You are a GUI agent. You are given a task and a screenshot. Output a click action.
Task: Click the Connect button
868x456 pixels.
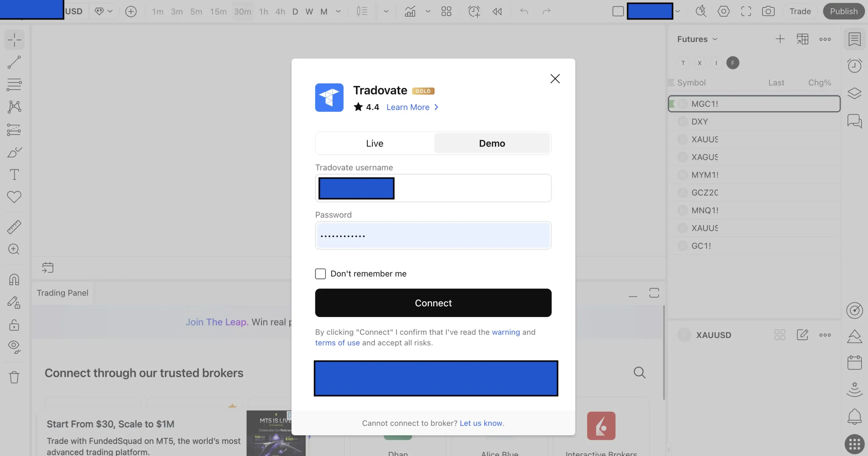pos(433,303)
